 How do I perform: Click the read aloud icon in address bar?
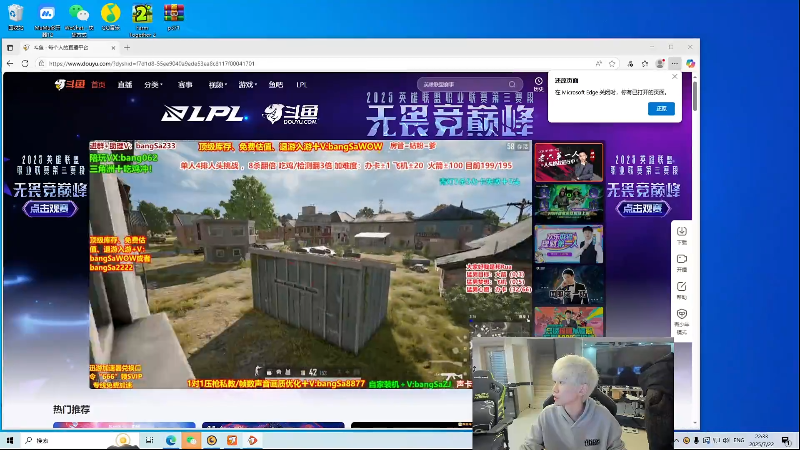598,64
